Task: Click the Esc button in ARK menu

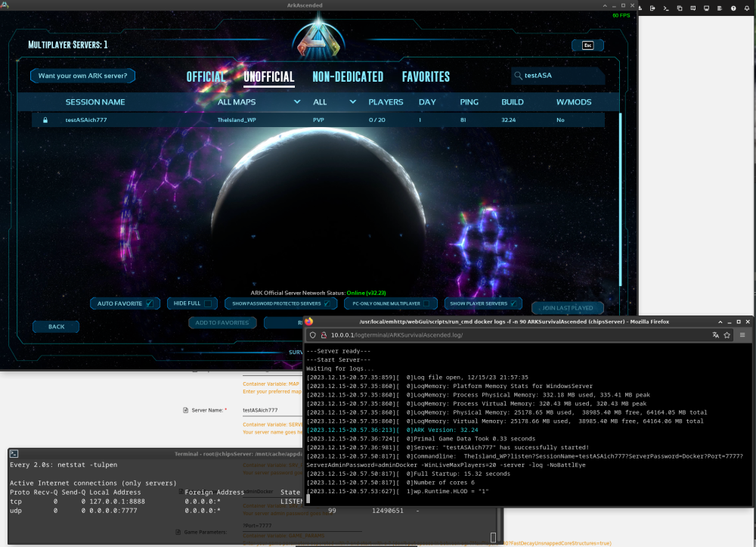Action: (587, 45)
